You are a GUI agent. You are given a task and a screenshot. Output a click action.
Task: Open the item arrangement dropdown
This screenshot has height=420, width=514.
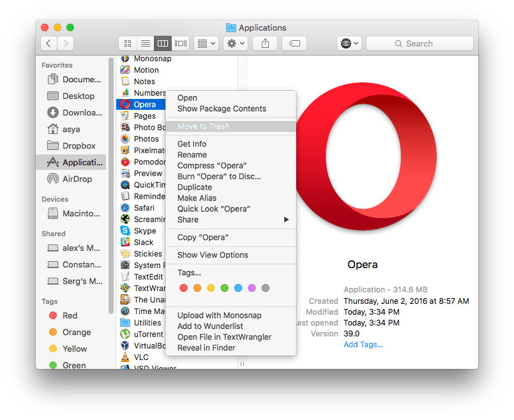207,43
